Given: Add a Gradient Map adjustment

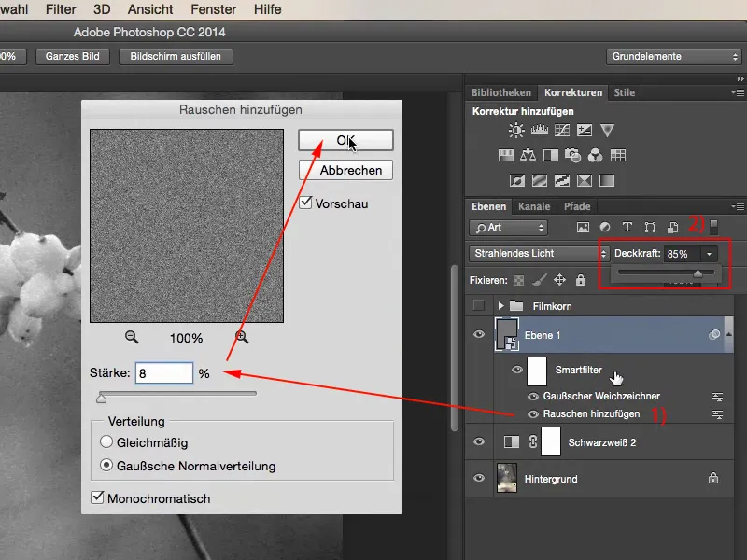Looking at the screenshot, I should (607, 180).
